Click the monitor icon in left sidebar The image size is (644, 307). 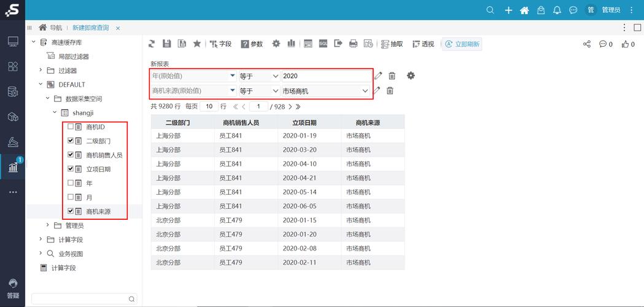pos(13,42)
